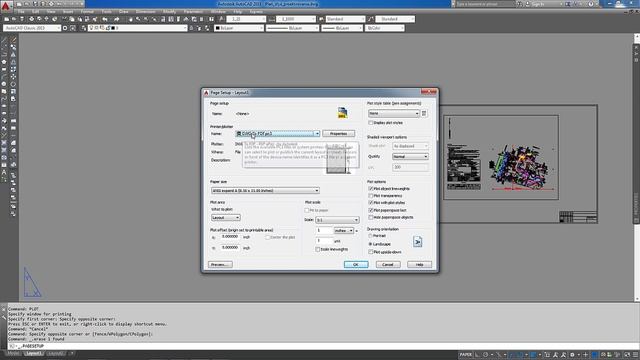Select Portrait drawing orientation
The image size is (640, 360).
pyautogui.click(x=371, y=236)
